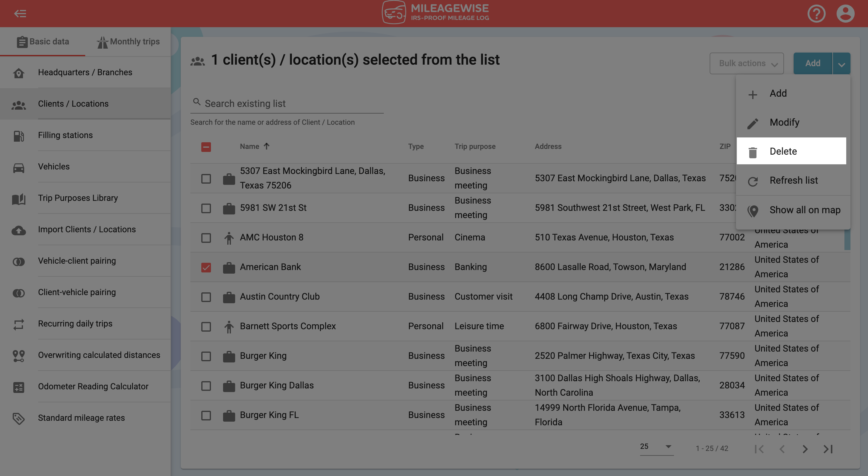Click the American Bank name cell
The height and width of the screenshot is (476, 868).
coord(270,267)
